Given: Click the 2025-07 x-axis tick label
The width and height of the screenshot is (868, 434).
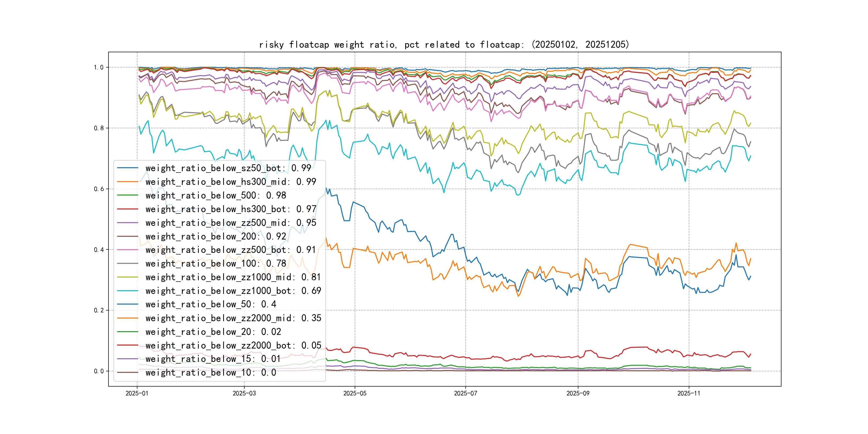Looking at the screenshot, I should coord(465,393).
